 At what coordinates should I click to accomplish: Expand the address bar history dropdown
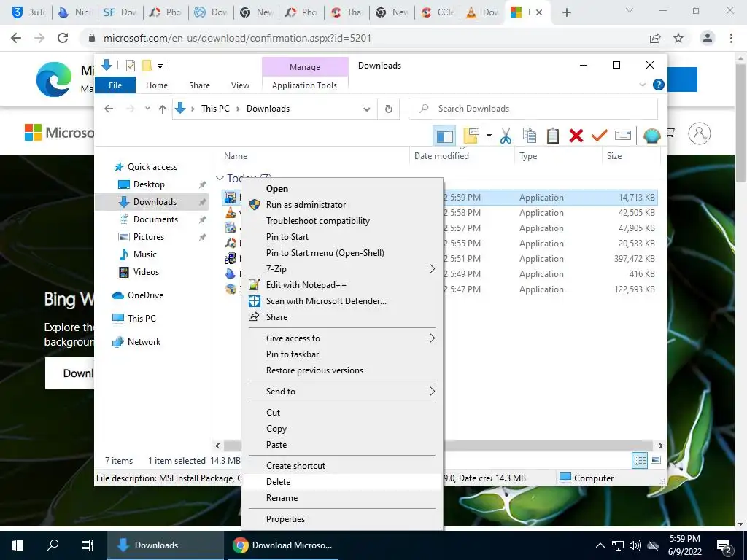coord(367,109)
